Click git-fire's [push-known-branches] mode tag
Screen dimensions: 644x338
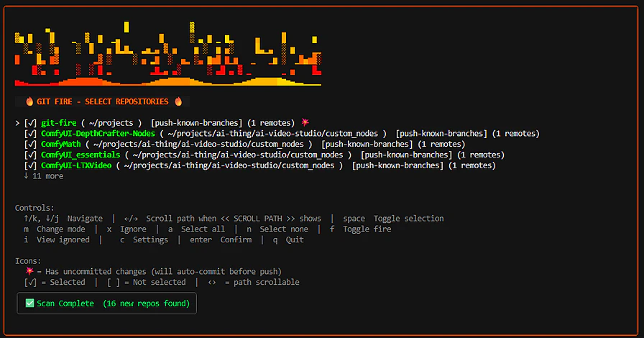click(x=197, y=123)
